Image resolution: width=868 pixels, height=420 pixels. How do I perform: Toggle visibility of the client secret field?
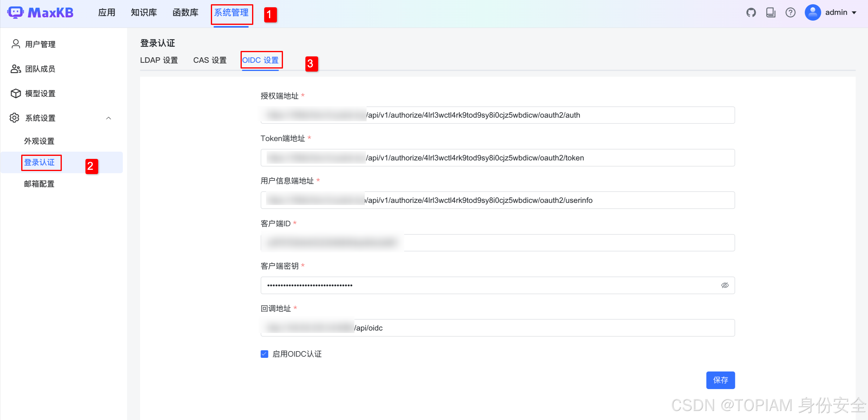(x=725, y=285)
